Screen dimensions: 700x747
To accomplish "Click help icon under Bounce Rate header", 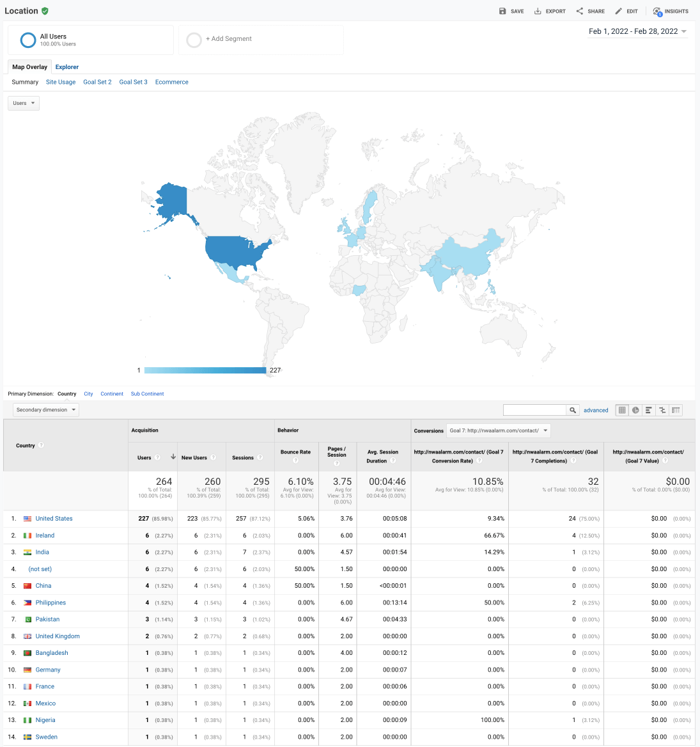I will [x=296, y=460].
